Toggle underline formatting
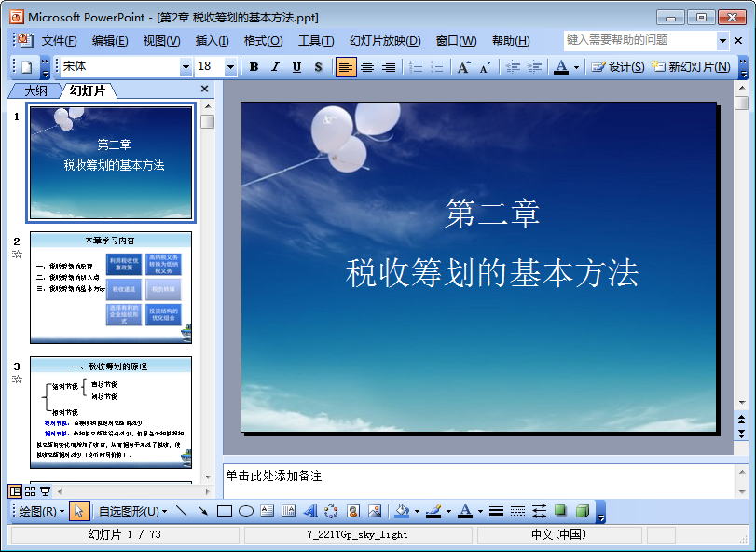756x552 pixels. (x=297, y=66)
